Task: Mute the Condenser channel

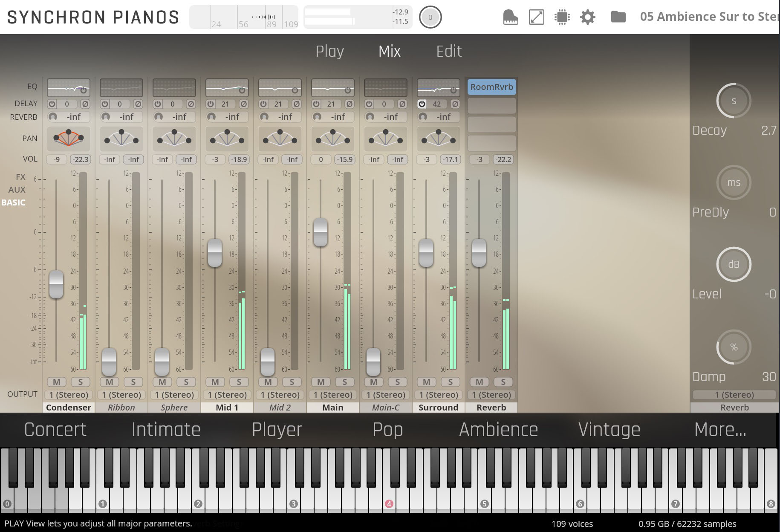Action: [57, 382]
